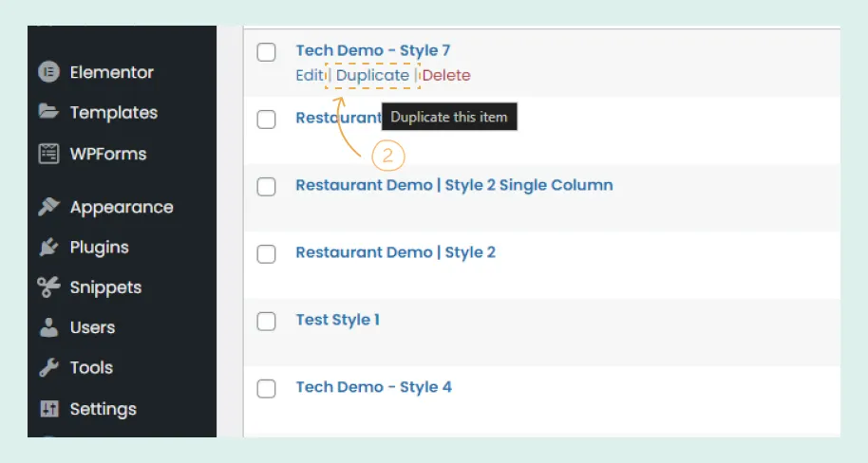Image resolution: width=868 pixels, height=463 pixels.
Task: Open the Templates menu item
Action: pos(113,112)
